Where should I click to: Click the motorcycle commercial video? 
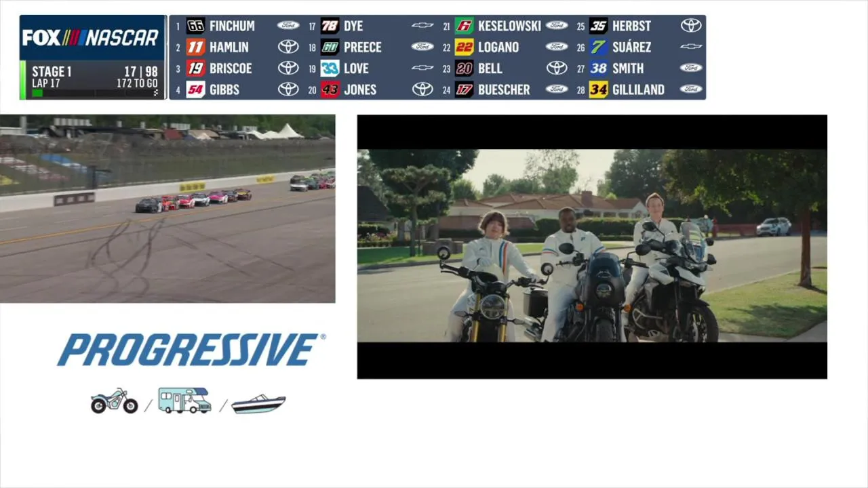pyautogui.click(x=592, y=247)
